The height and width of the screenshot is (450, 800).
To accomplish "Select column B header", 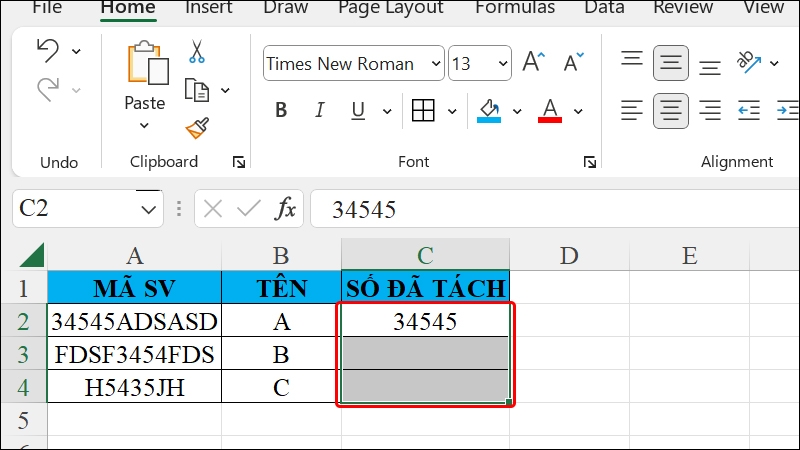I will click(282, 255).
